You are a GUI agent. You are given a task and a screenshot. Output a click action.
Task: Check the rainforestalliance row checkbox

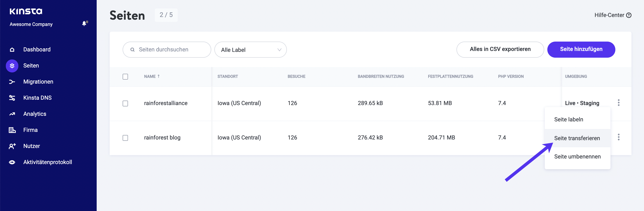pos(125,103)
